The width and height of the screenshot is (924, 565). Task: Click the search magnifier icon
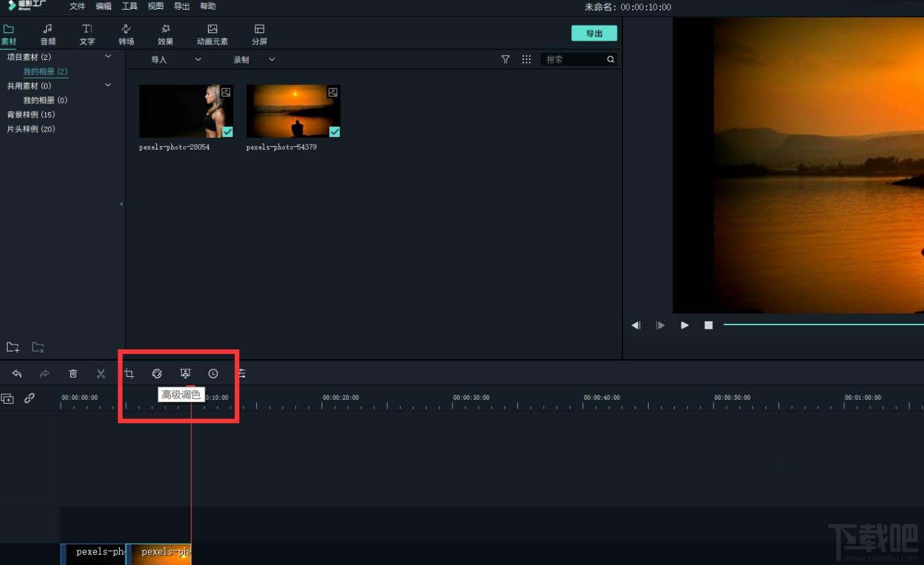click(610, 60)
